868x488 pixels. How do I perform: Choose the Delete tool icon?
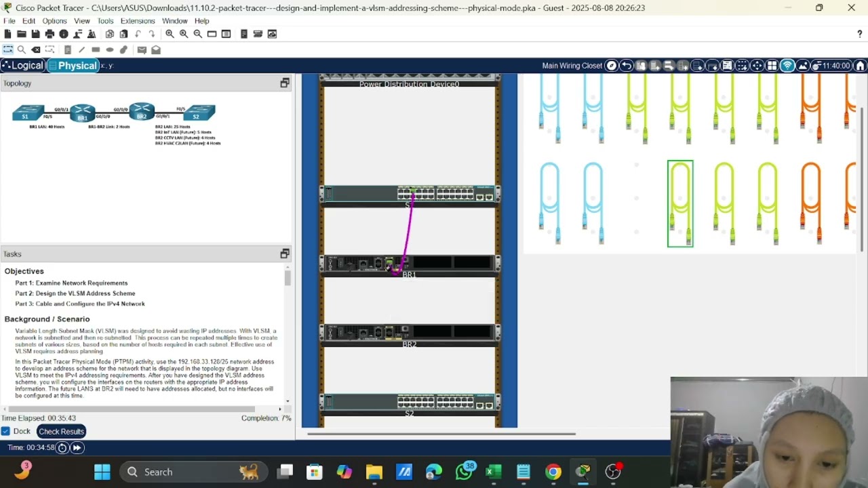(36, 49)
